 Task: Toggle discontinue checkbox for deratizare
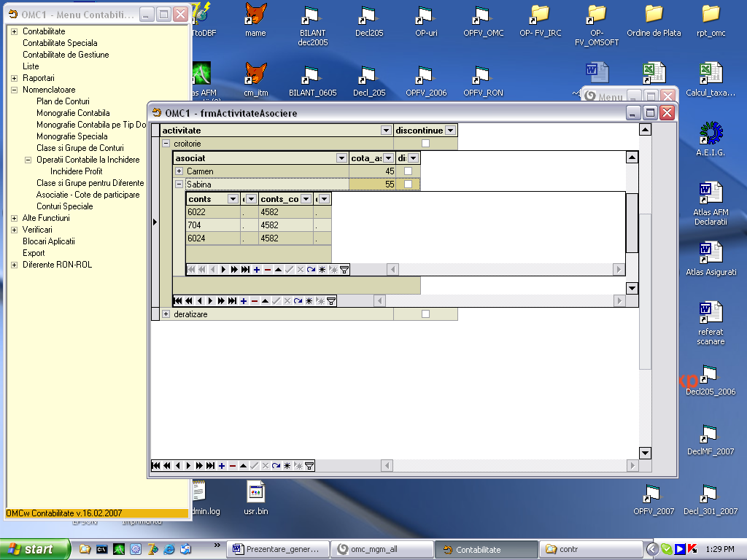[425, 314]
